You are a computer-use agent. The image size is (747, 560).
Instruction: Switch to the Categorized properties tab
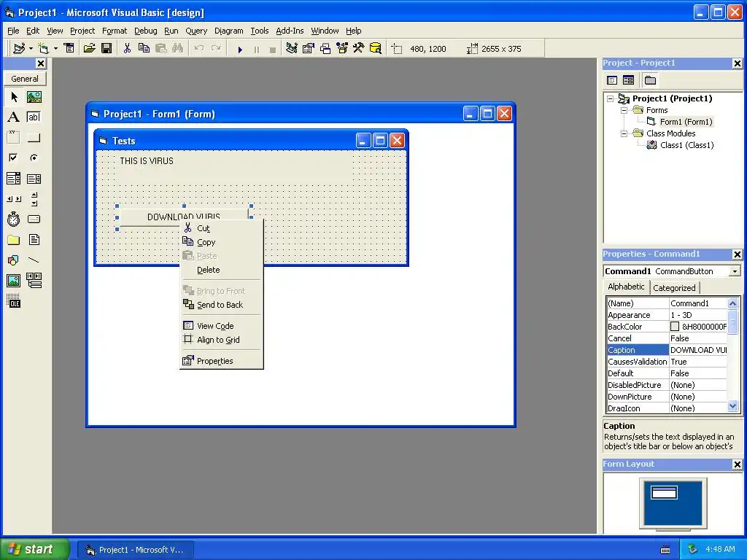click(x=674, y=287)
